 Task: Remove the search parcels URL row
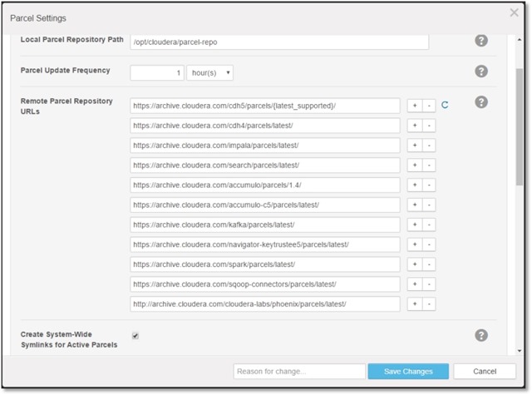(429, 165)
